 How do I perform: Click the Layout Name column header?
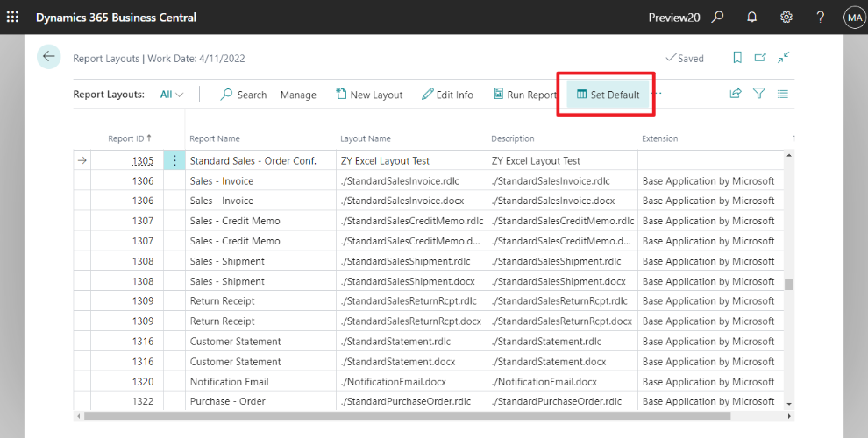[366, 138]
